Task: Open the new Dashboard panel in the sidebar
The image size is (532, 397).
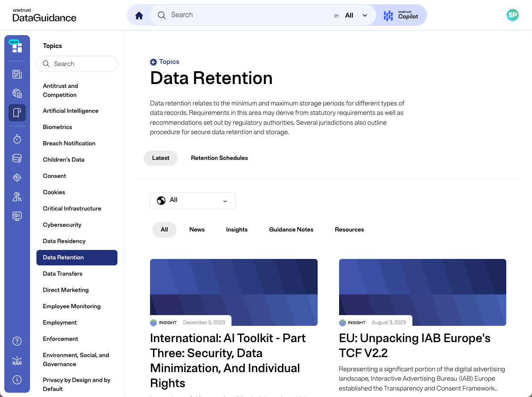Action: click(x=17, y=48)
